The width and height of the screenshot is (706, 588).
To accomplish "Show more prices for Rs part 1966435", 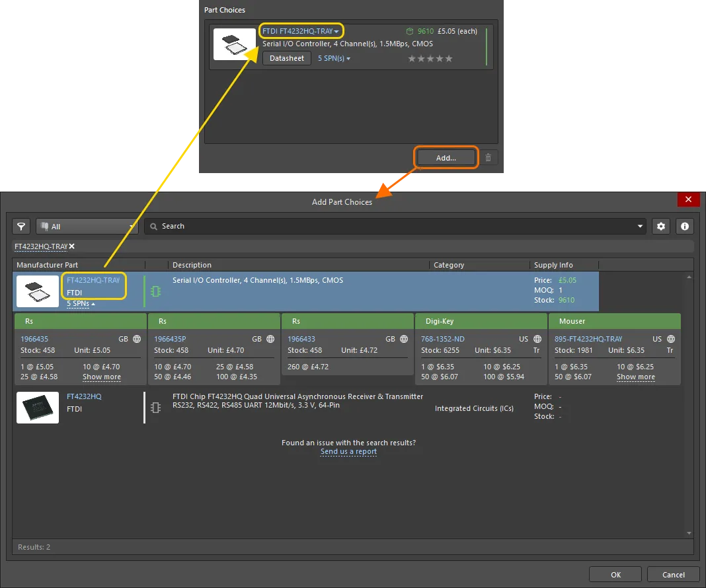I will pos(101,377).
